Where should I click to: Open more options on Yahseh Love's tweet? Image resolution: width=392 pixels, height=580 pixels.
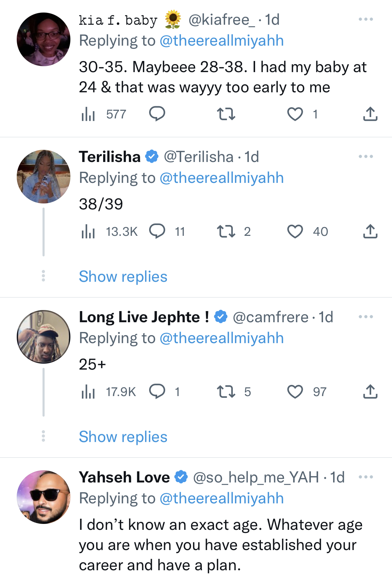(366, 477)
